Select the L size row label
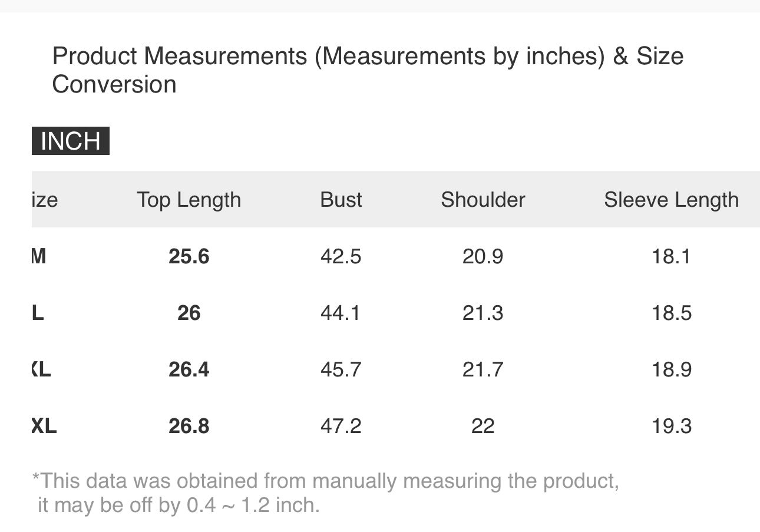760x532 pixels. pyautogui.click(x=38, y=313)
